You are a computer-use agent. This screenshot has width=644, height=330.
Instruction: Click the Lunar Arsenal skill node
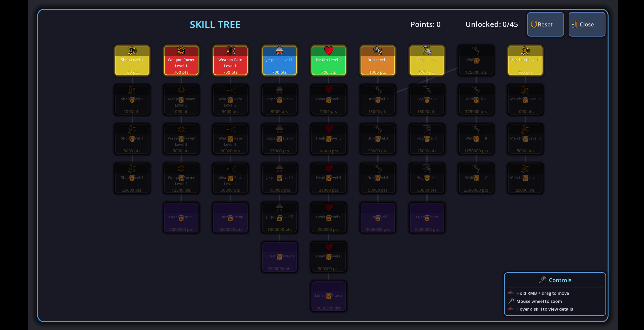coord(181,218)
